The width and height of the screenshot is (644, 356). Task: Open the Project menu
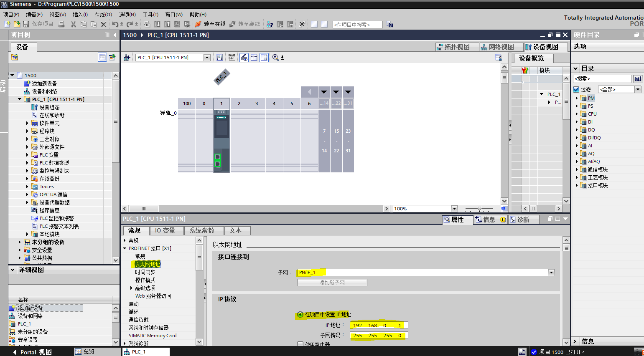[x=11, y=15]
